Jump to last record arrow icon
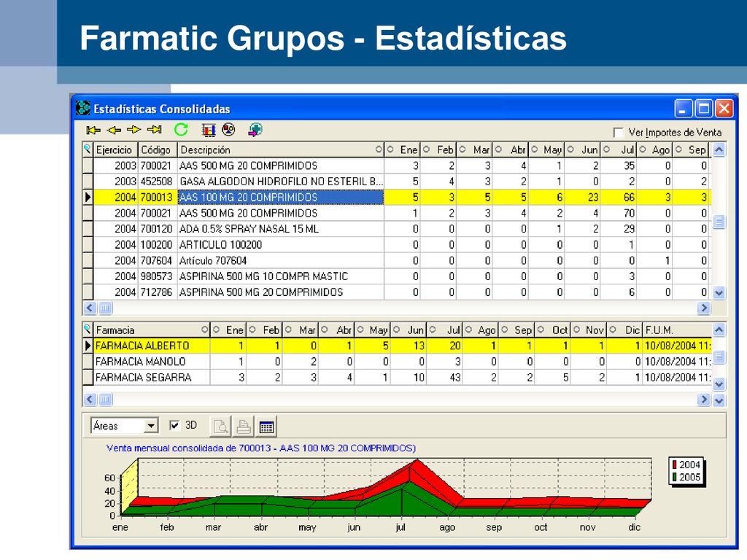 (155, 130)
